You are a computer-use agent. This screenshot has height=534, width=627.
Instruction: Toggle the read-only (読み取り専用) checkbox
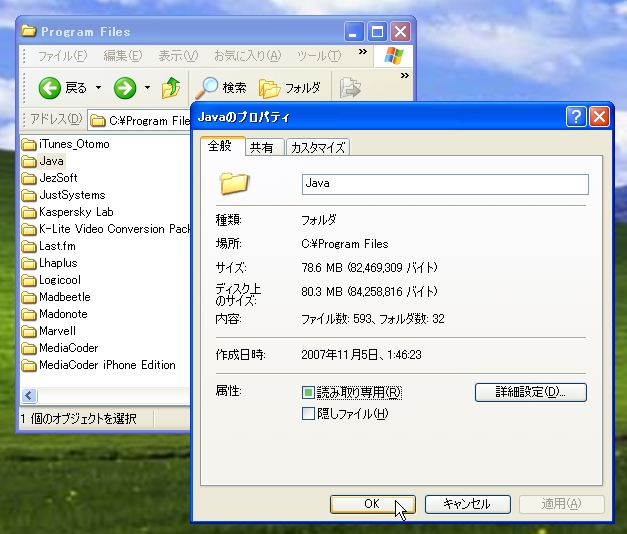coord(308,392)
